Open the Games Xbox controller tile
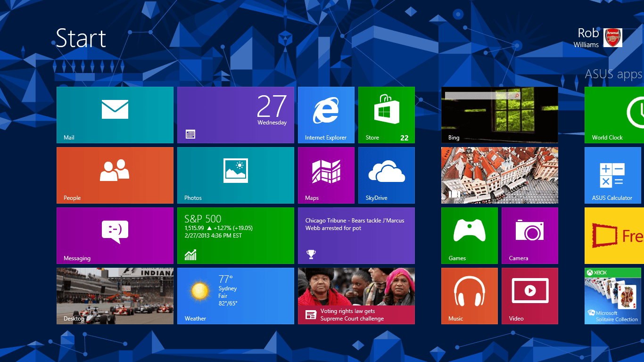The image size is (644, 362). 470,236
